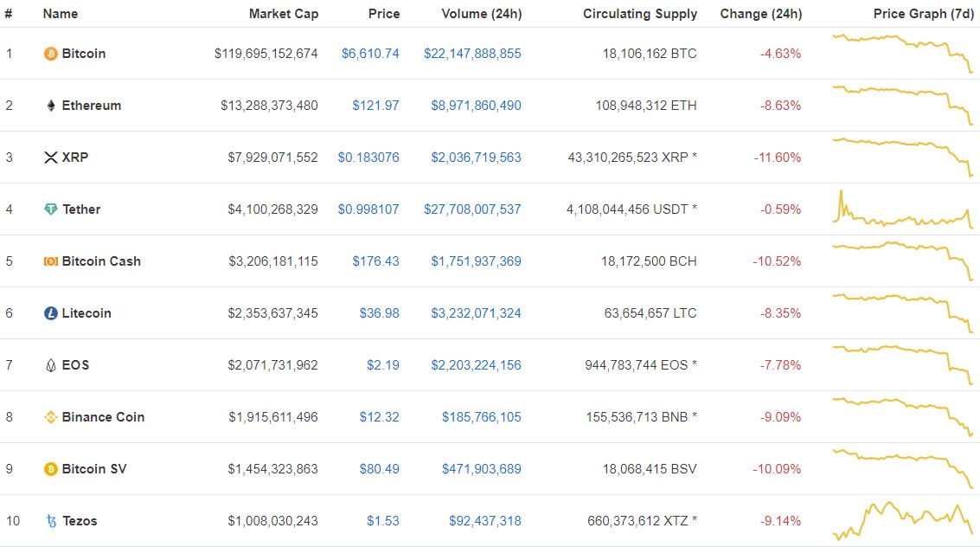Open Tezos volume $92,437,318

point(485,521)
